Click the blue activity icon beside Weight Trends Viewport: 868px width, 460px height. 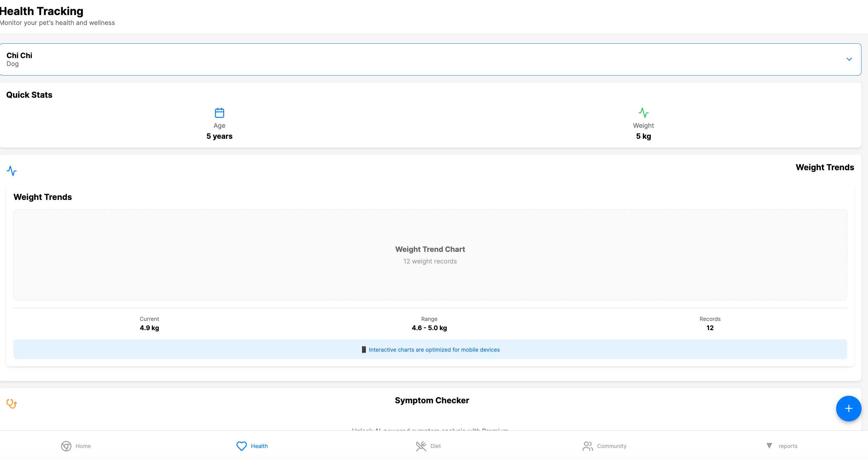point(12,171)
